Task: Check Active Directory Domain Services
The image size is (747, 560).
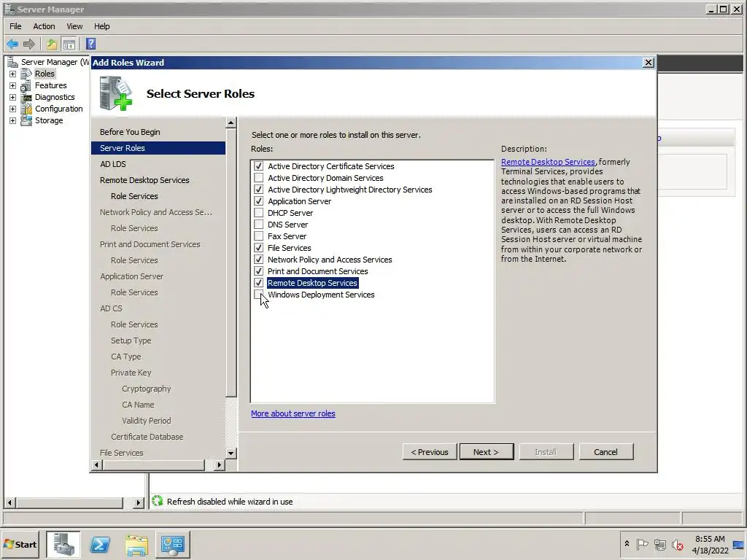Action: (259, 178)
